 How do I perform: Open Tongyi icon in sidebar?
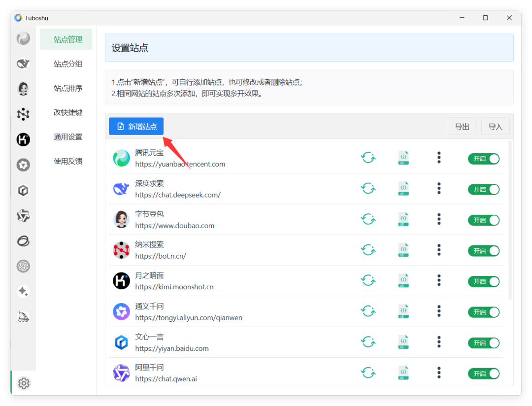pos(23,165)
